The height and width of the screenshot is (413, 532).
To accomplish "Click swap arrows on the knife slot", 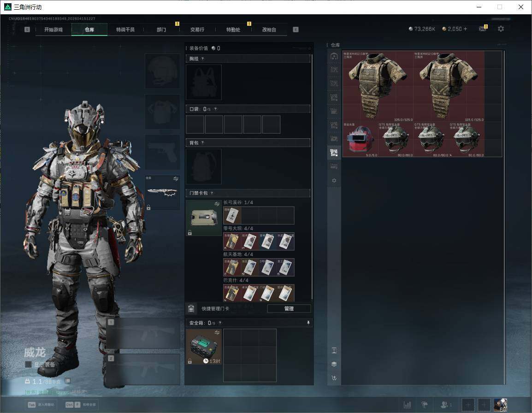I will (176, 179).
